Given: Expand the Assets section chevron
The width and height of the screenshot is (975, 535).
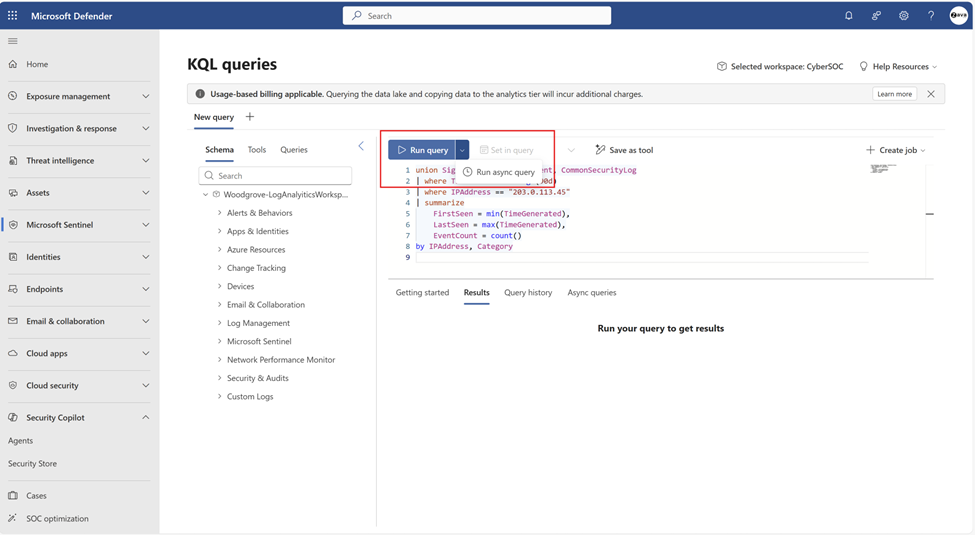Looking at the screenshot, I should [x=146, y=193].
